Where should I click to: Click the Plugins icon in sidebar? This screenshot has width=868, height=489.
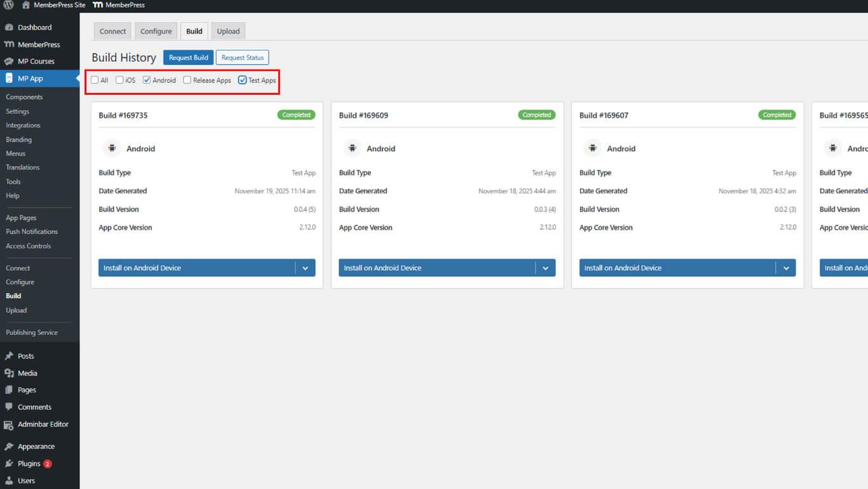click(x=9, y=464)
